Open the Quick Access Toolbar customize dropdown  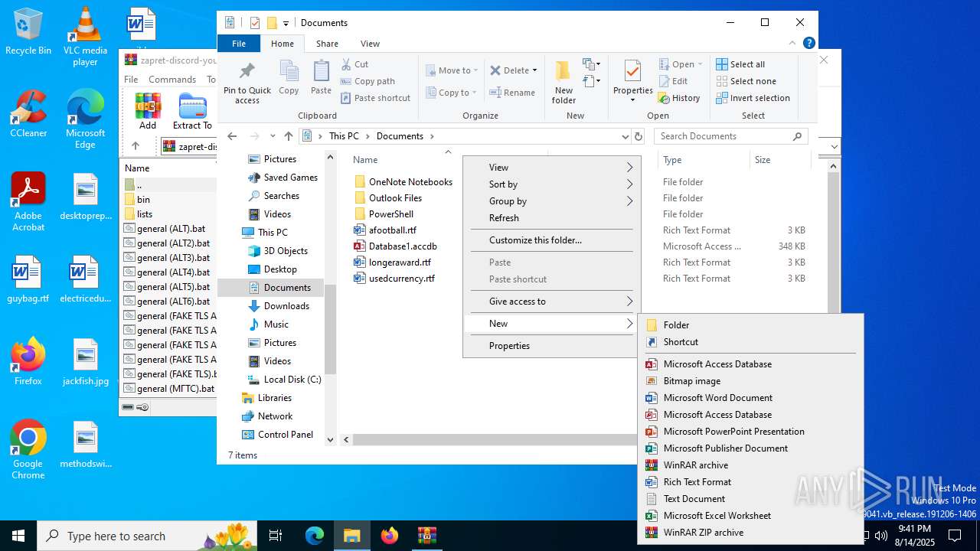[x=286, y=23]
